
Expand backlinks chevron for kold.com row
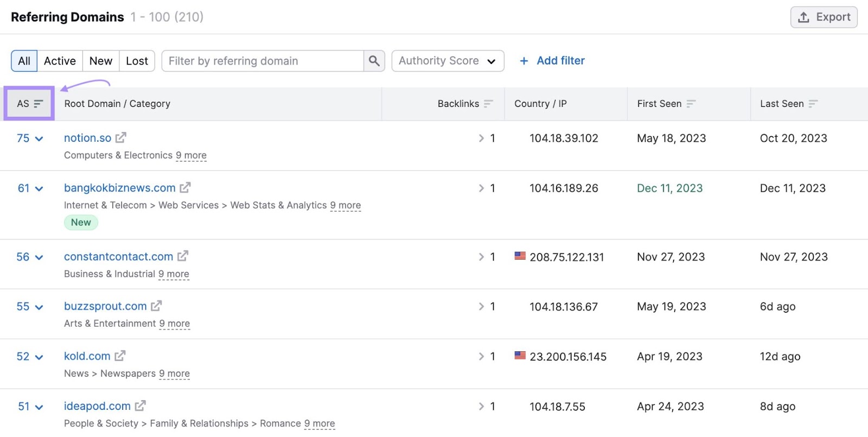[481, 357]
